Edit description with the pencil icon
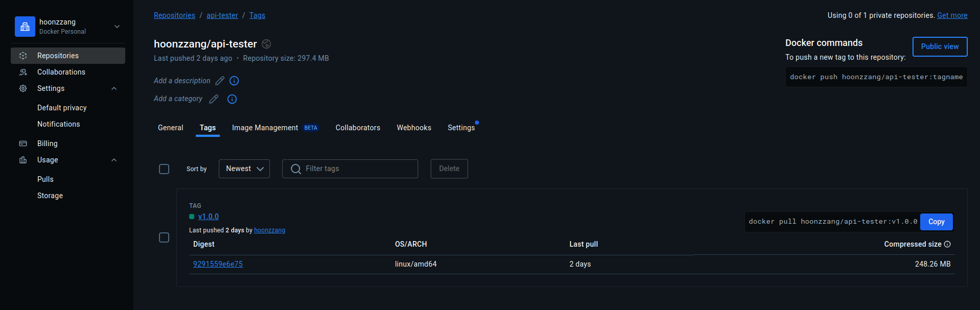The width and height of the screenshot is (980, 310). tap(220, 81)
